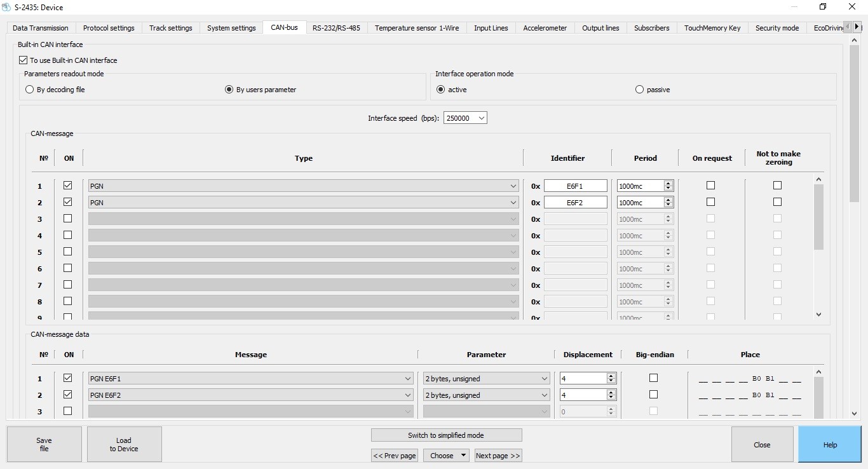Increase period of CAN-message 1 using the up spinner
This screenshot has height=469, width=868.
[x=668, y=184]
